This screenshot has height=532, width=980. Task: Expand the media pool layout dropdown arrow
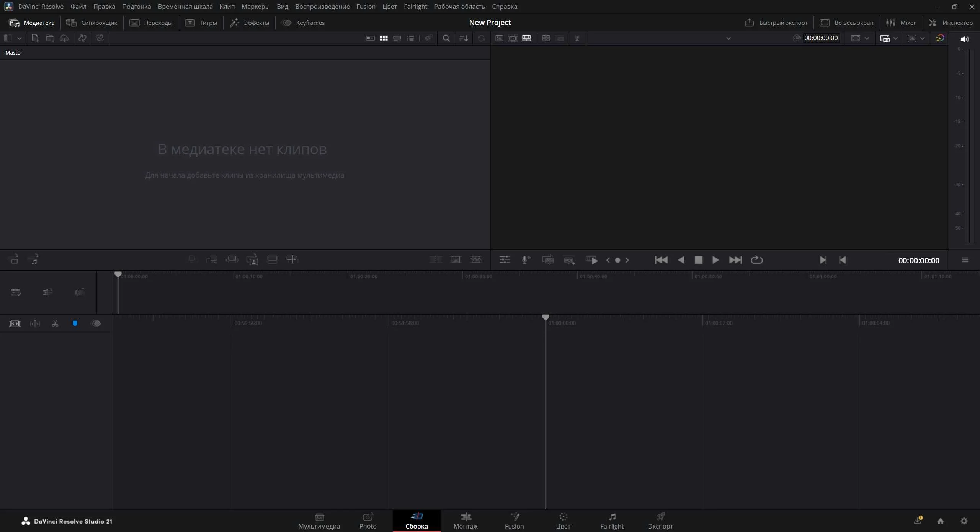[x=19, y=38]
